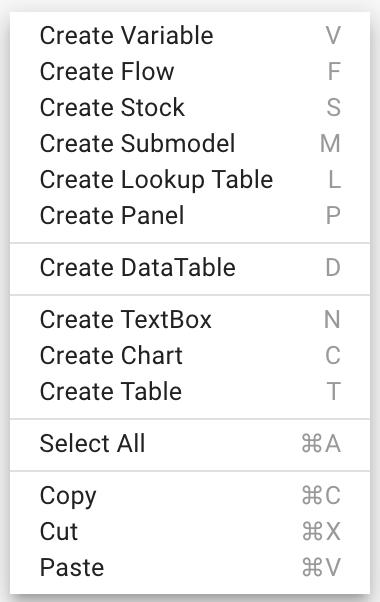The width and height of the screenshot is (380, 602).
Task: Click the ⌘X shortcut label next to Cut
Action: 321,532
